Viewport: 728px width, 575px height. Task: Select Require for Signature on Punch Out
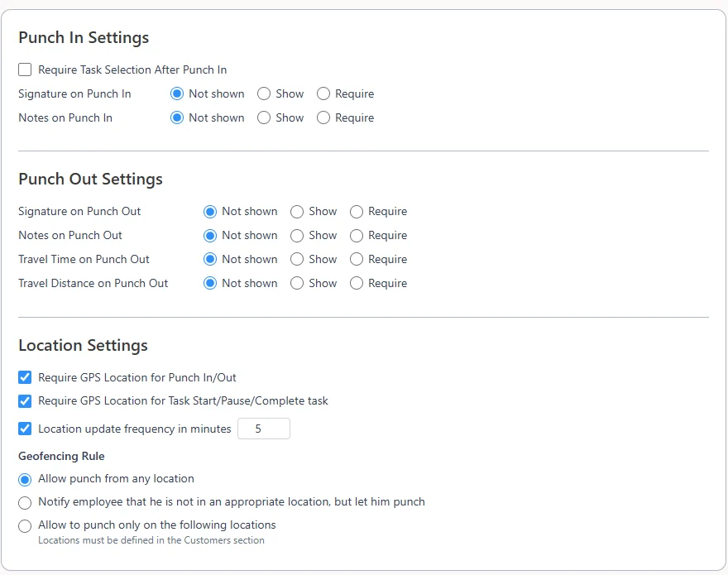tap(356, 212)
